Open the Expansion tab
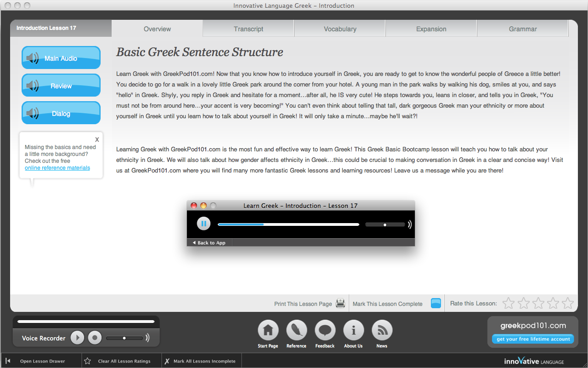 coord(431,29)
